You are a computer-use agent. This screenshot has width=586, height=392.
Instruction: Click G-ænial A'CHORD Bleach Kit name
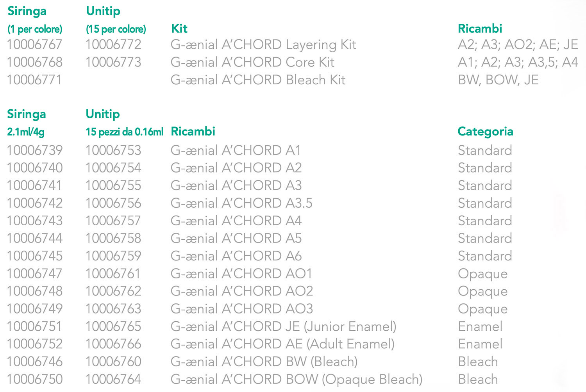[x=258, y=80]
